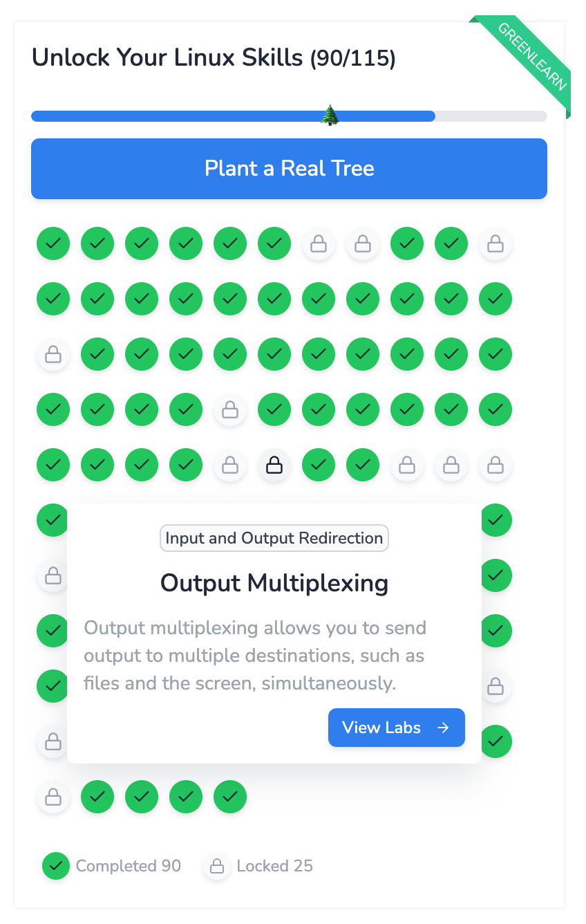This screenshot has height=924, width=586.
Task: Select the first completed skill in the top row
Action: [53, 243]
